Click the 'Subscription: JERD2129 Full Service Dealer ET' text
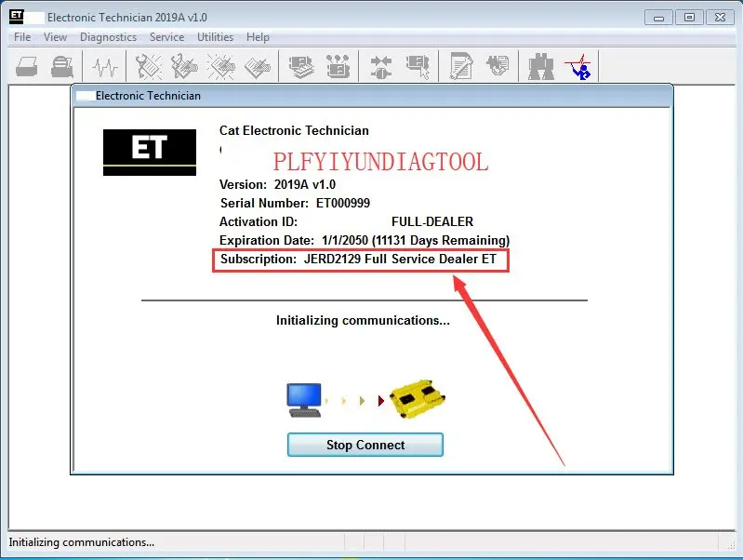The width and height of the screenshot is (743, 560). point(358,259)
